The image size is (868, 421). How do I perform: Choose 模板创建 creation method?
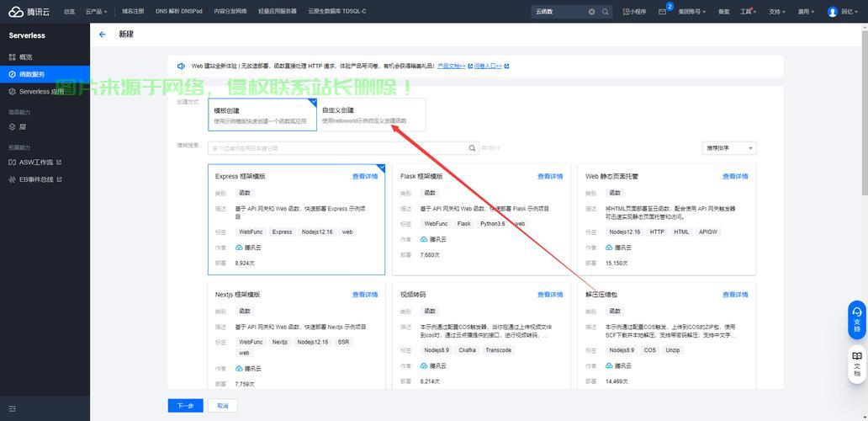(x=262, y=115)
